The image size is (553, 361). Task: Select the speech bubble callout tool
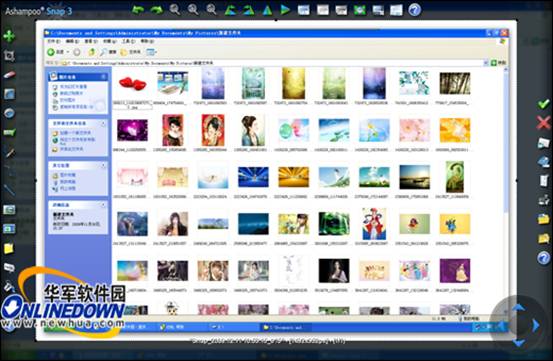click(x=9, y=268)
